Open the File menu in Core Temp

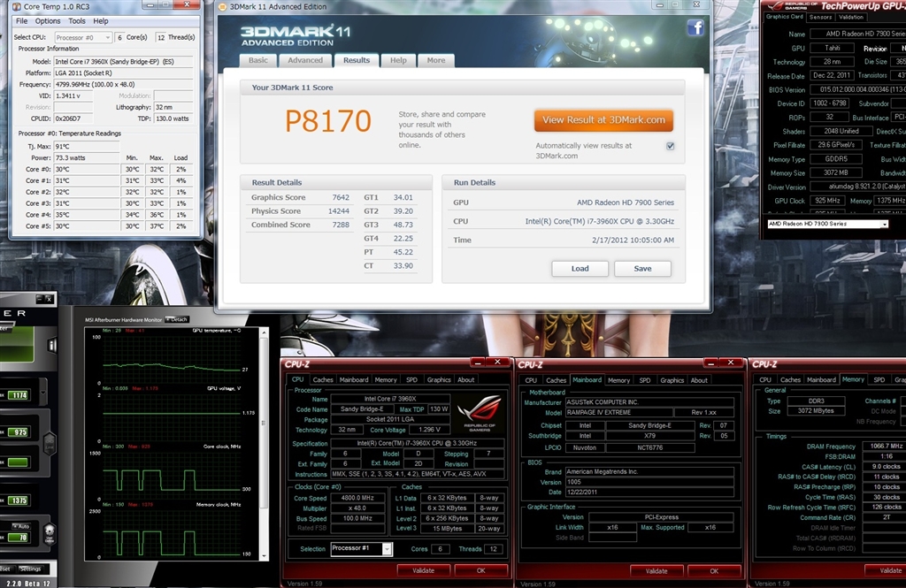pyautogui.click(x=22, y=21)
